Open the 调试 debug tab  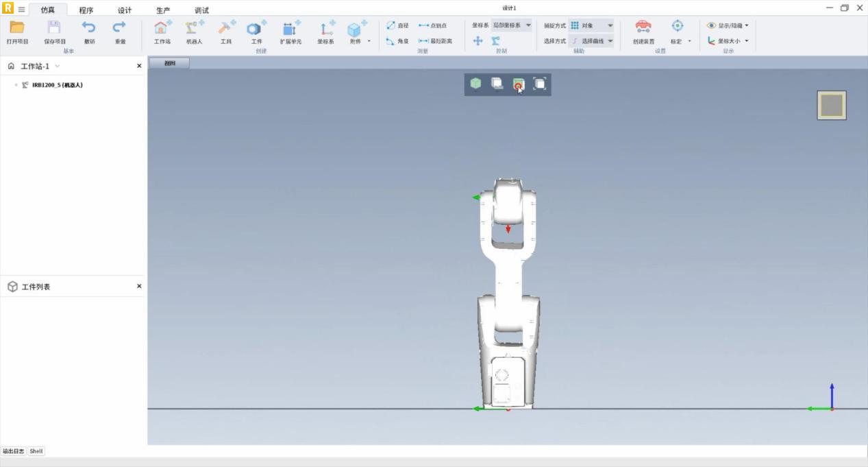click(x=201, y=10)
